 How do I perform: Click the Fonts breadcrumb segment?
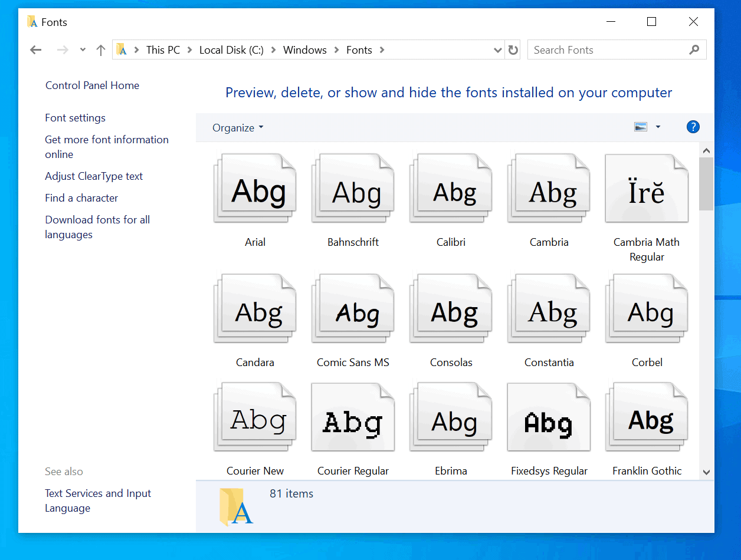click(359, 50)
